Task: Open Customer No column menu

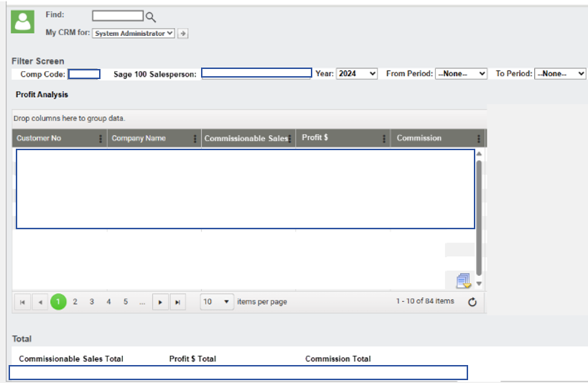Action: [101, 139]
